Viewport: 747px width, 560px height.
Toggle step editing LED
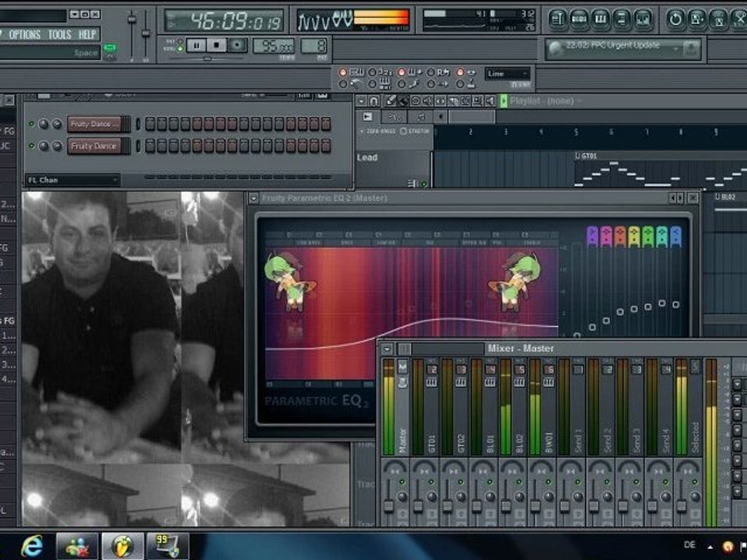[402, 84]
